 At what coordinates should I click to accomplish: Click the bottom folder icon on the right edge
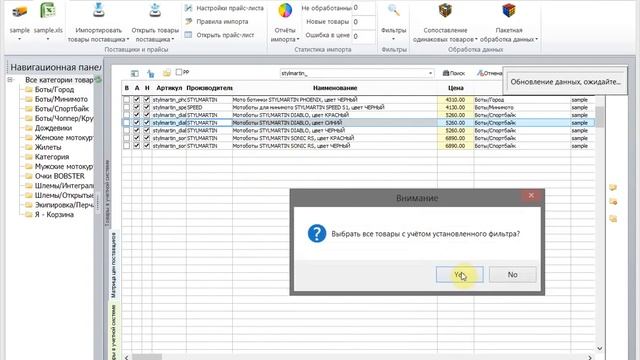click(613, 219)
